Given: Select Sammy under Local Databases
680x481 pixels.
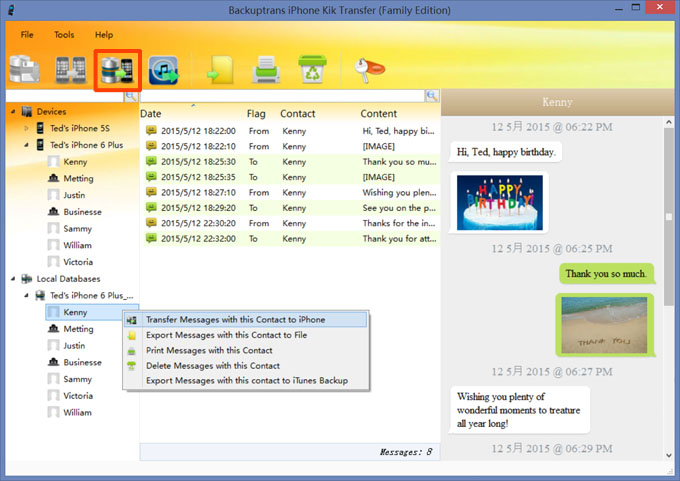Looking at the screenshot, I should (78, 379).
